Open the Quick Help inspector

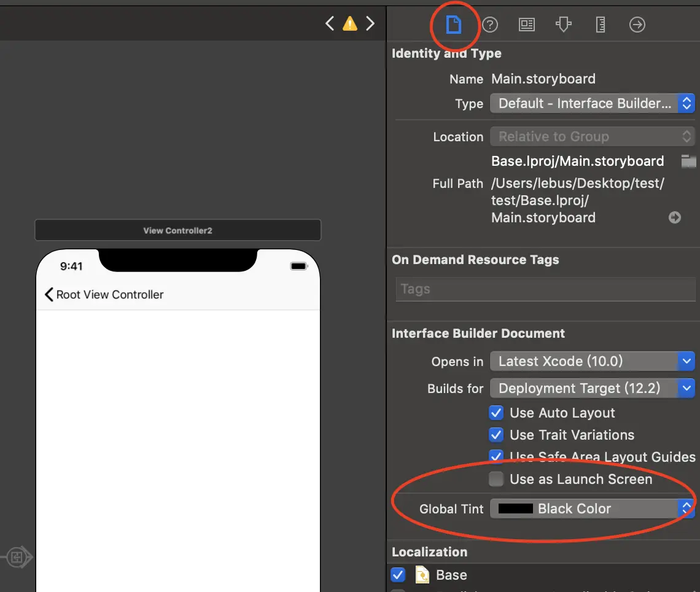[x=490, y=25]
